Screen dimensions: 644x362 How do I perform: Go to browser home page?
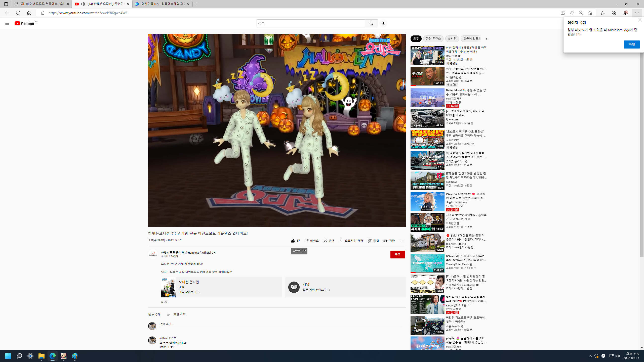point(29,13)
